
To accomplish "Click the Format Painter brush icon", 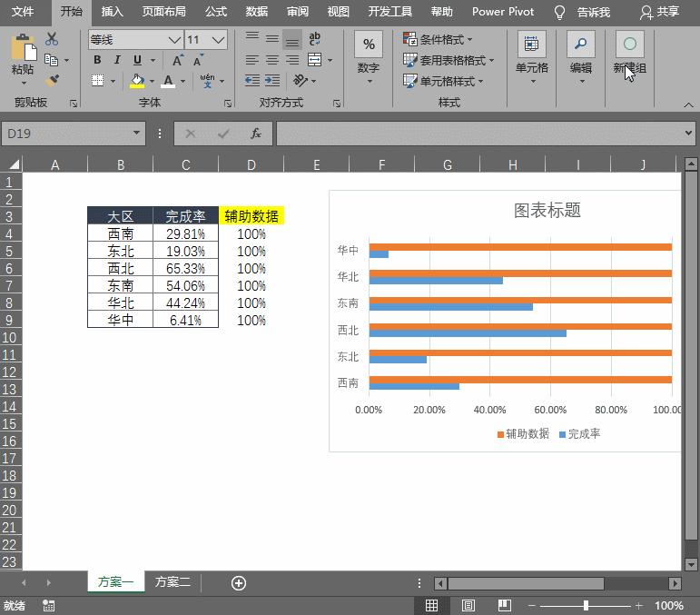I will click(52, 80).
